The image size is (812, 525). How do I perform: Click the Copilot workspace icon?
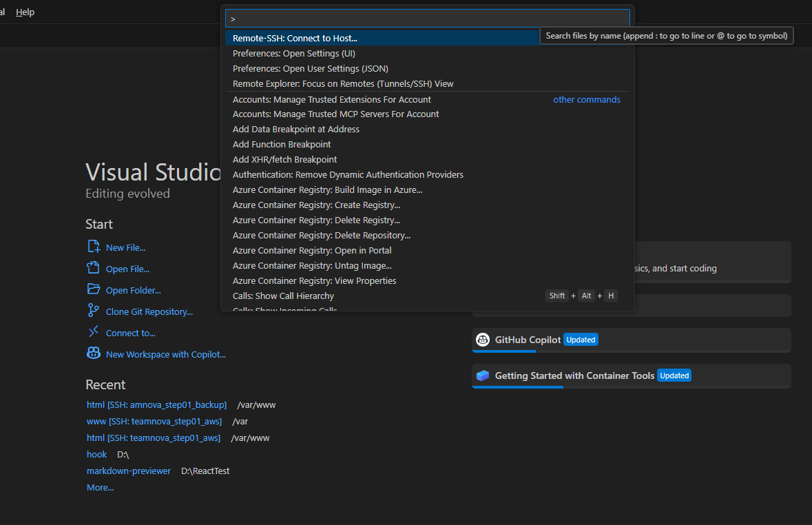tap(93, 353)
